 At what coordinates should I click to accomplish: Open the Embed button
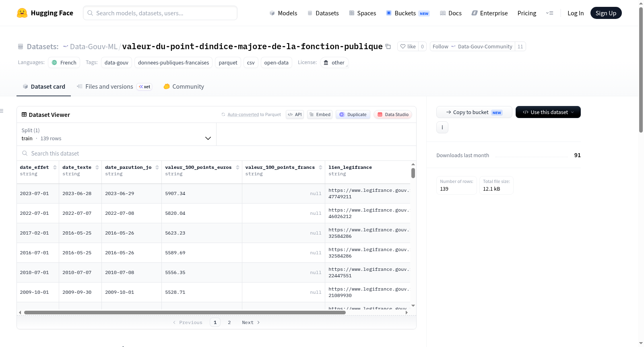click(320, 114)
